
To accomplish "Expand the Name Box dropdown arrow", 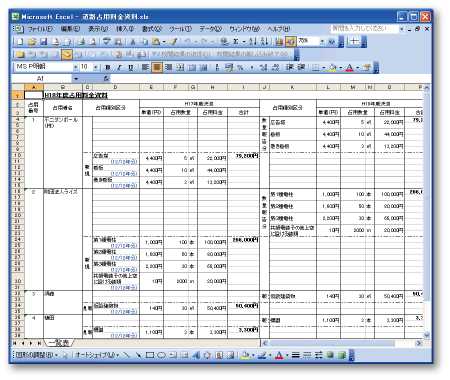I will tap(76, 79).
